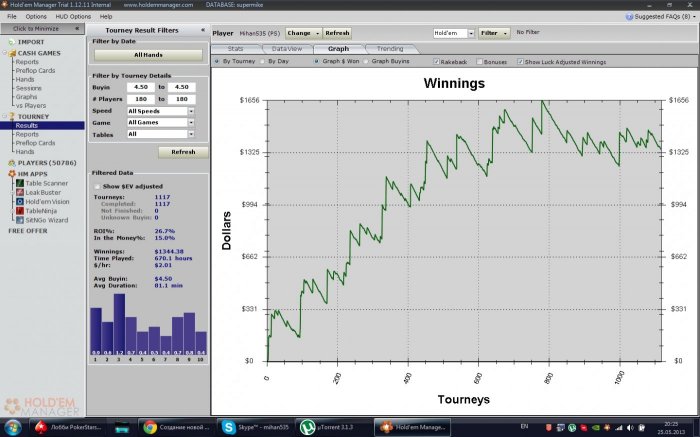Open Cash Games Sessions tree item
This screenshot has width=700, height=437.
click(28, 88)
